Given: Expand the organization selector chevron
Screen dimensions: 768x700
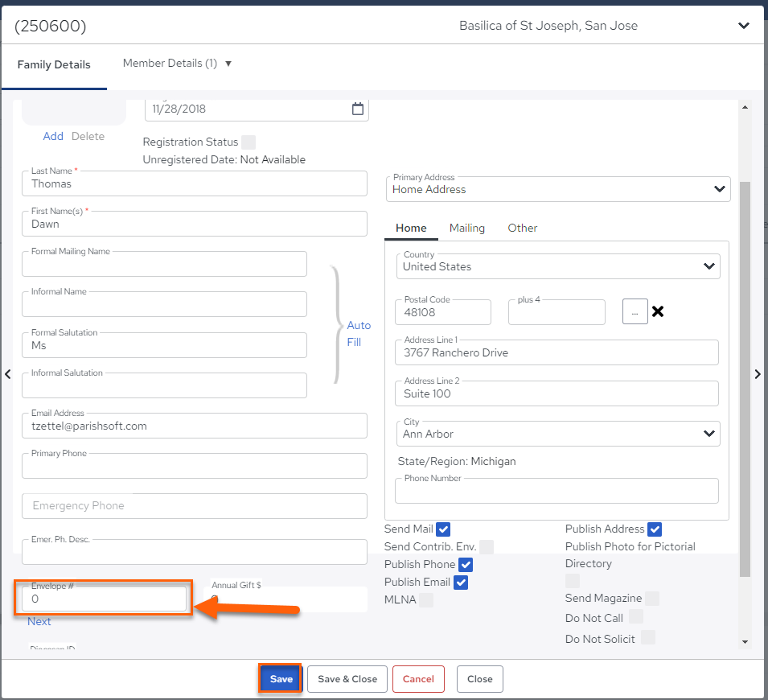Looking at the screenshot, I should click(x=744, y=26).
